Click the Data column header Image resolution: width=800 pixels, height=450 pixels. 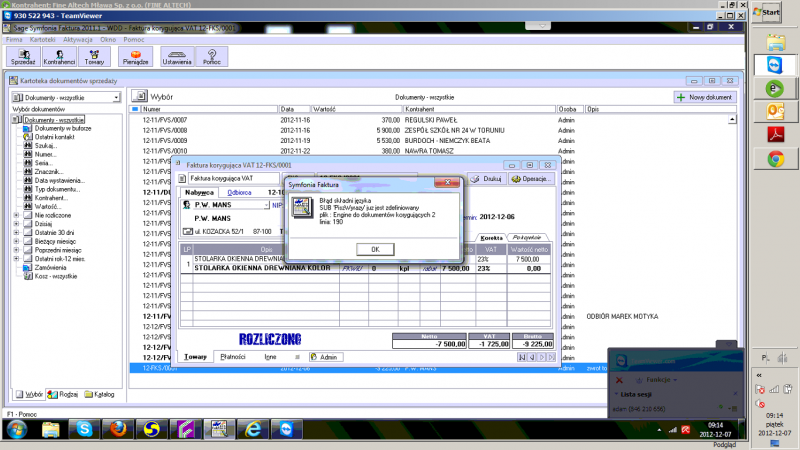(x=294, y=109)
